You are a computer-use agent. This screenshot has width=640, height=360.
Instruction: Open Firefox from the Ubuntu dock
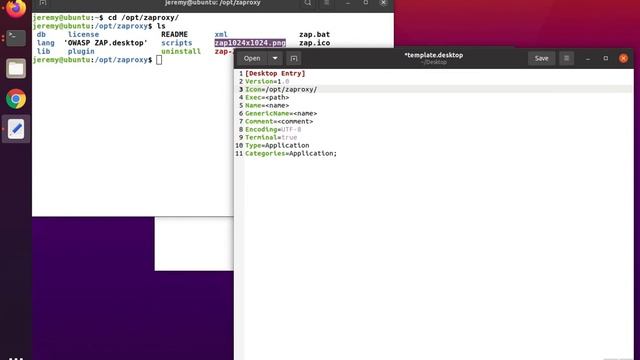coord(16,8)
